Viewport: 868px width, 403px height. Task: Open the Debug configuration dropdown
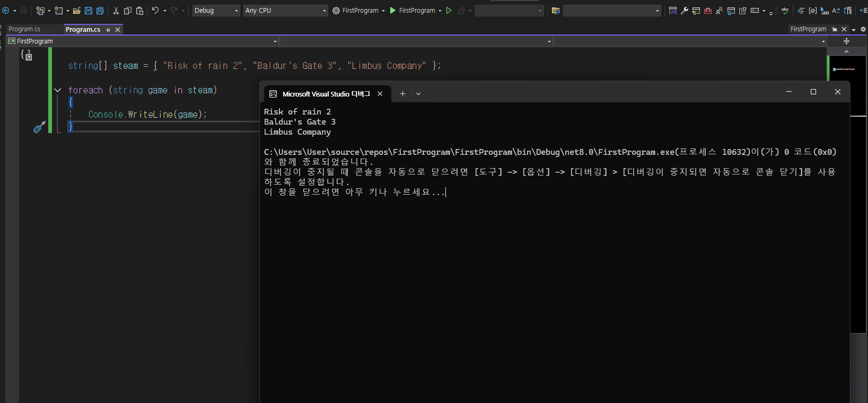(216, 11)
